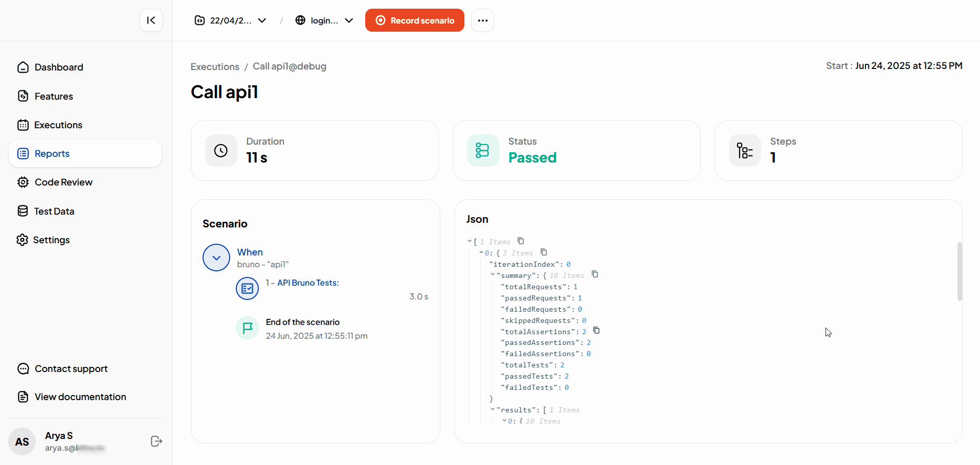The image size is (980, 465).
Task: Select the Reports icon in the sidebar
Action: coord(23,153)
